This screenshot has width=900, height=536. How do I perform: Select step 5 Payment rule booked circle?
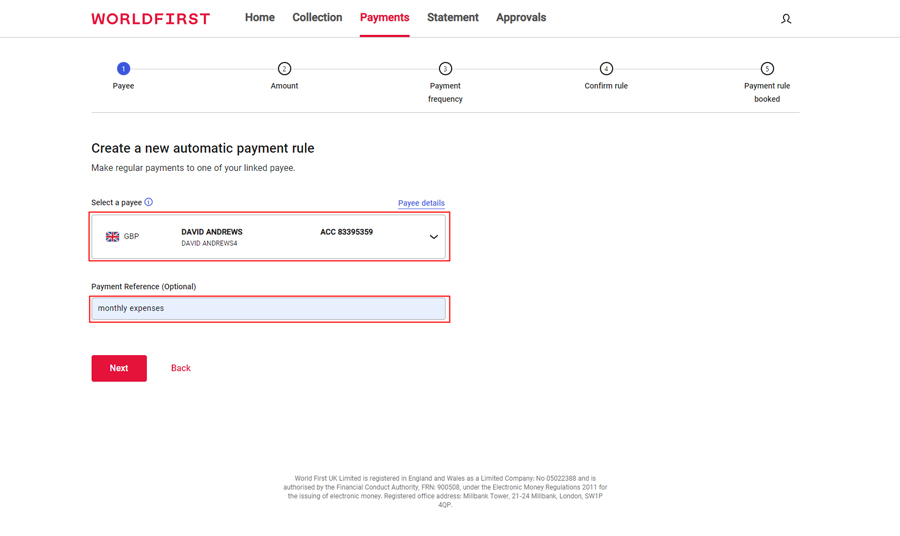tap(767, 69)
